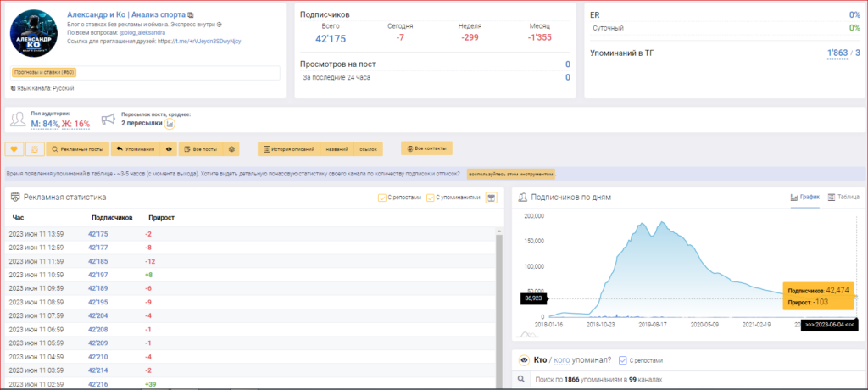Screen dimensions: 868x390
Task: Click the export icon in Рекламная статистика header
Action: (x=490, y=198)
